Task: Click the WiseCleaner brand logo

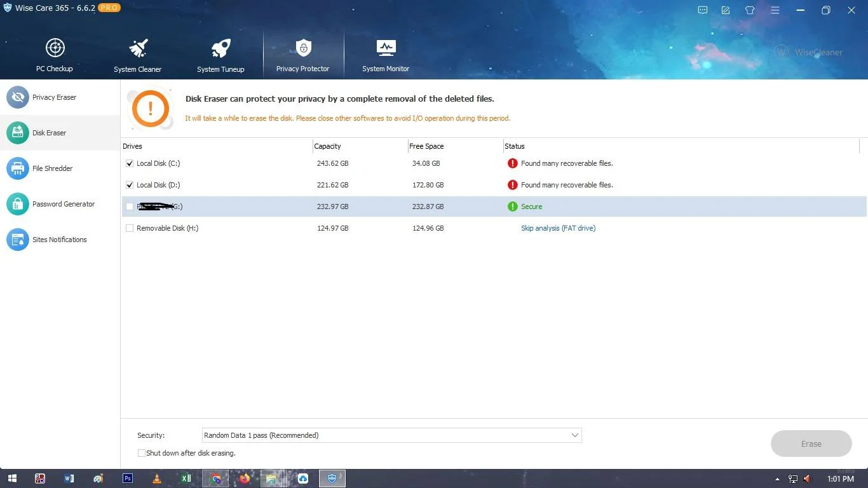Action: click(809, 52)
